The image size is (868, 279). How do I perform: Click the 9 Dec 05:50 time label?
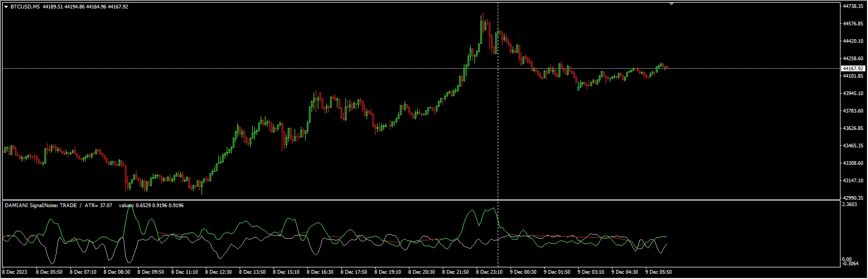pyautogui.click(x=658, y=272)
